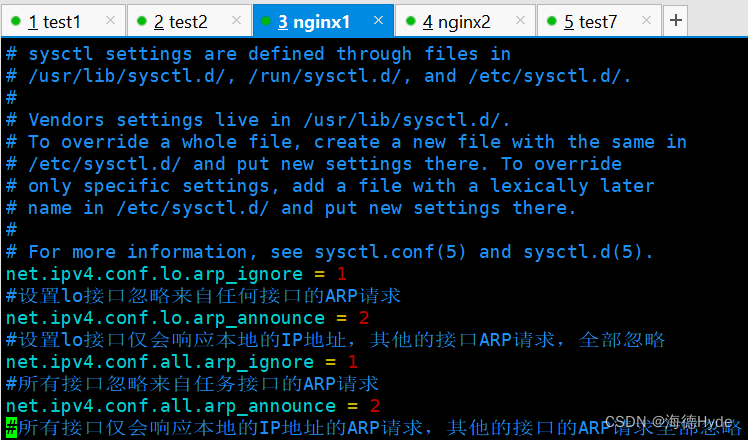Open a new session tab with plus button
Viewport: 748px width, 440px height.
676,20
